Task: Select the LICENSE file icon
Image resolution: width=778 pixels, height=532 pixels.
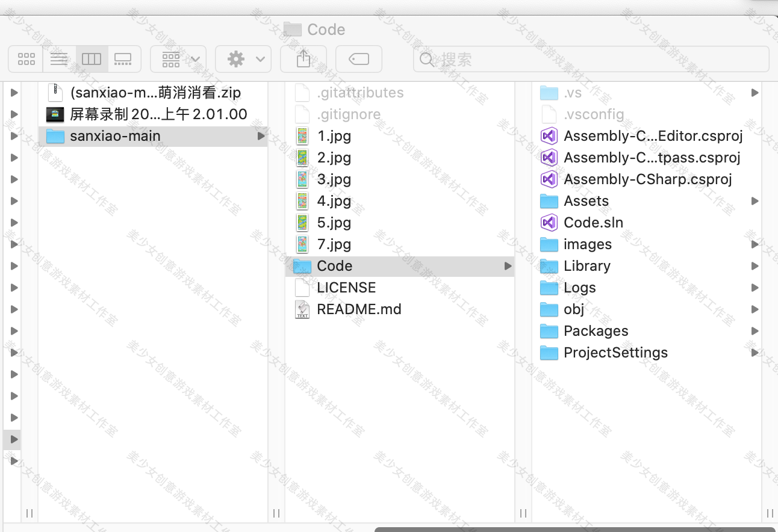Action: coord(302,288)
